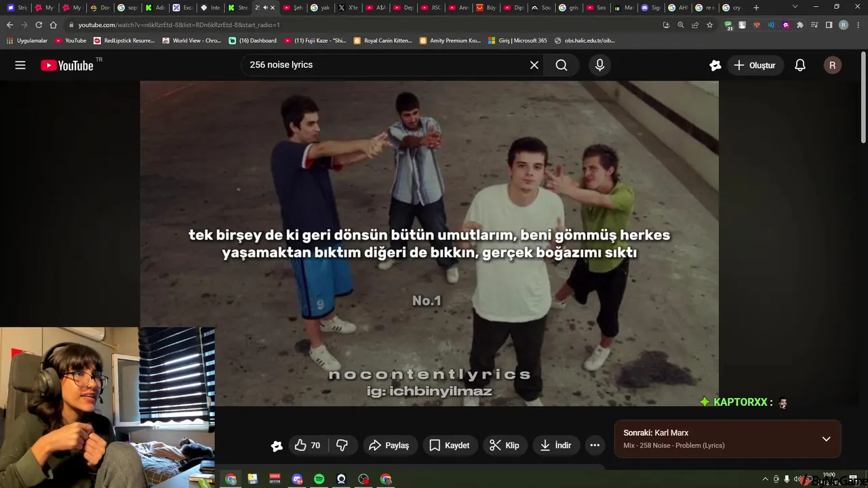Screen dimensions: 868x488
Task: Click the page zoom magnifier in address bar
Action: (680, 24)
